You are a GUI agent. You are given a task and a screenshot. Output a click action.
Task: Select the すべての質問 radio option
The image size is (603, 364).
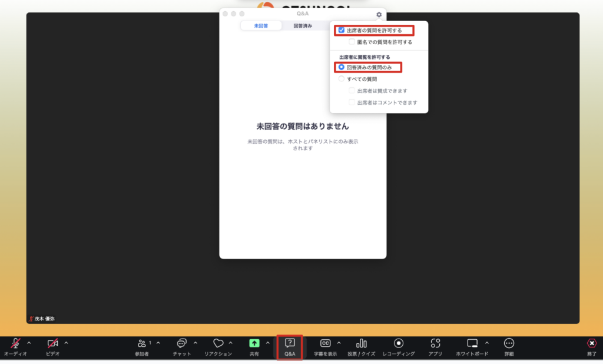[x=342, y=78]
